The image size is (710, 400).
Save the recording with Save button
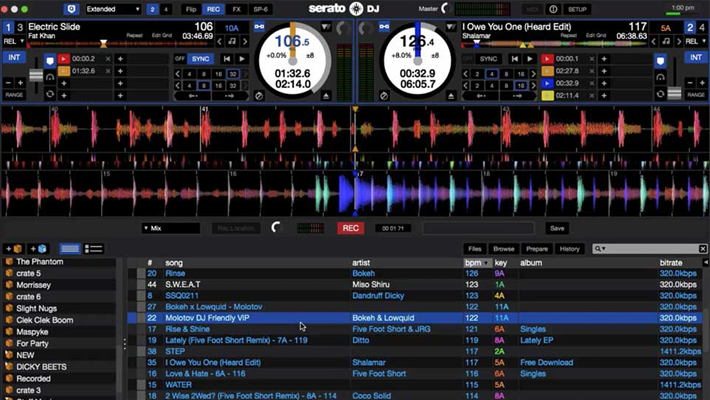tap(557, 228)
